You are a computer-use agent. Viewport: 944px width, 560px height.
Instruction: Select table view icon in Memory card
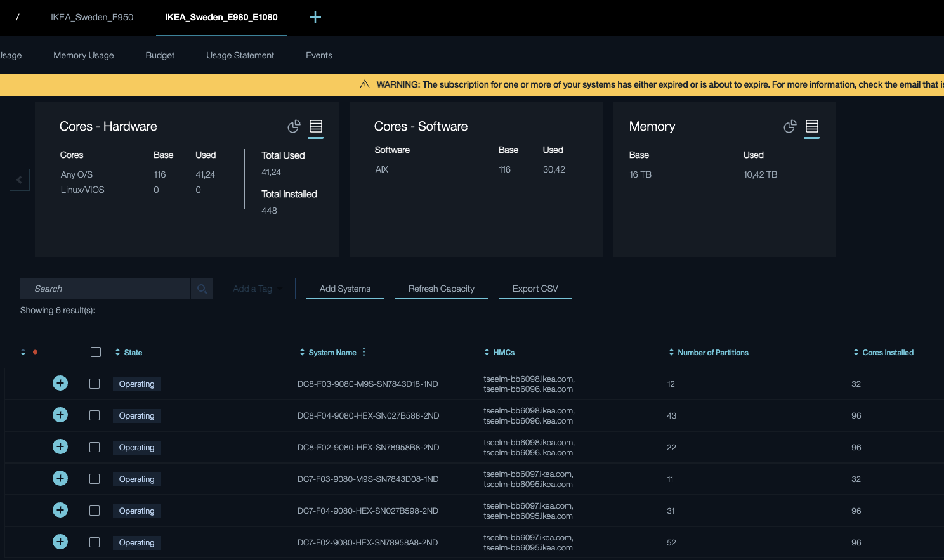pos(811,127)
